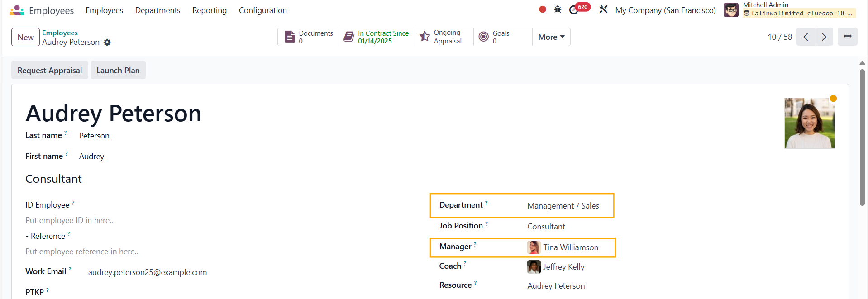The height and width of the screenshot is (299, 868).
Task: Open the My Company (San Francisco) switcher
Action: coord(665,10)
